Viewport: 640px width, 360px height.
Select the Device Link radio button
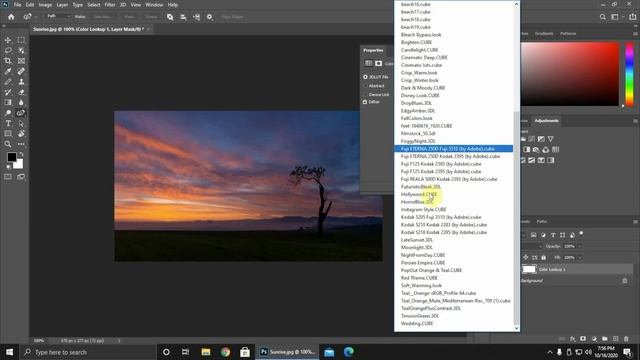(365, 94)
